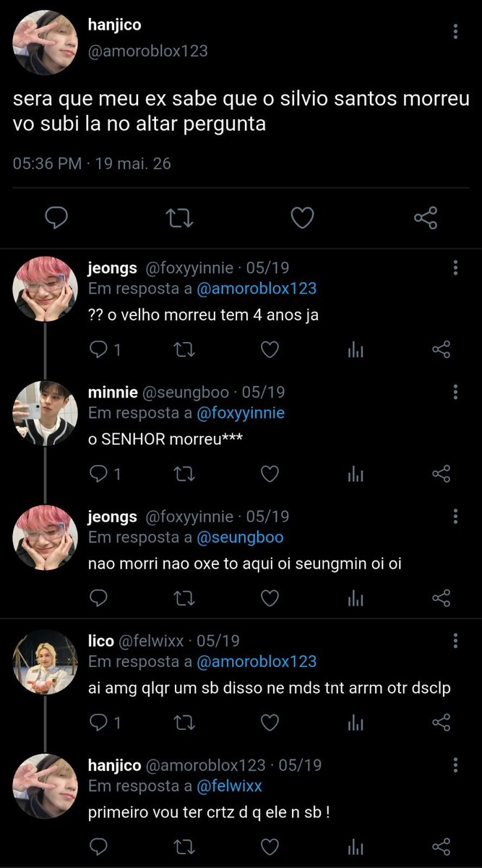Like minnie's 'o SENHOR morreu***' reply
The width and height of the screenshot is (482, 868).
270,475
